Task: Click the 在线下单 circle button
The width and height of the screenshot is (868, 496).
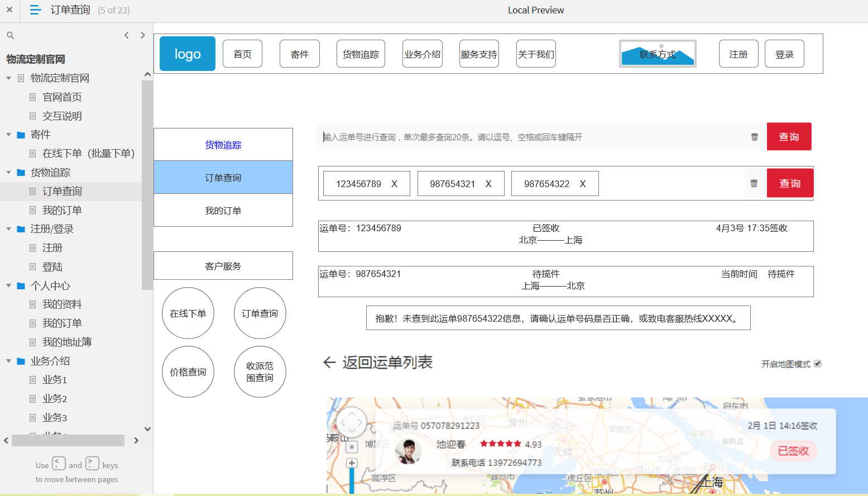Action: click(188, 313)
